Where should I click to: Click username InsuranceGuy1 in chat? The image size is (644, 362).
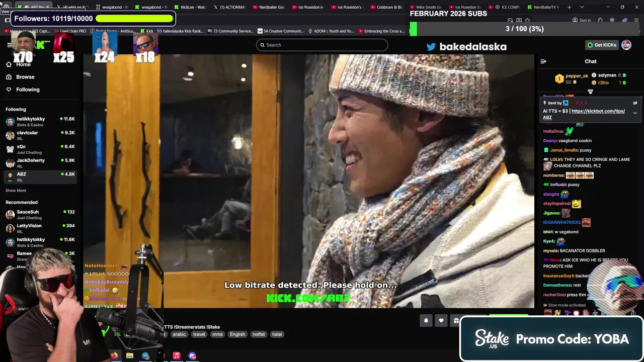click(x=558, y=276)
